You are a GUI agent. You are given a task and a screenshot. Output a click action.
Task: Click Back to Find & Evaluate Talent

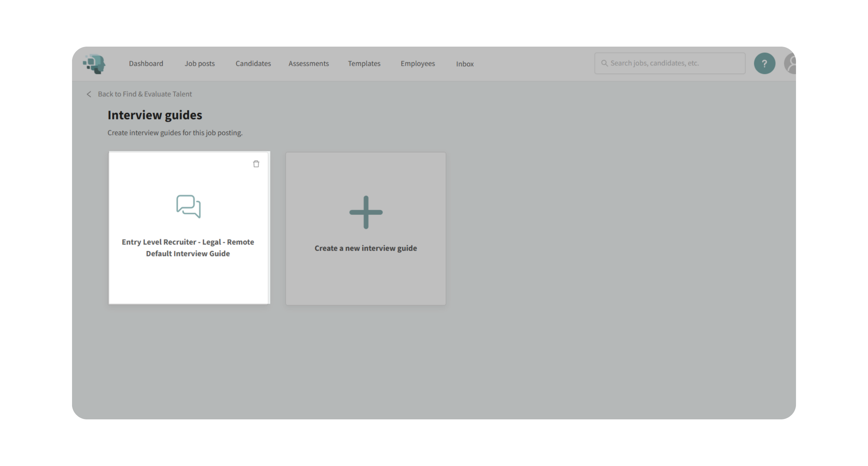click(145, 94)
